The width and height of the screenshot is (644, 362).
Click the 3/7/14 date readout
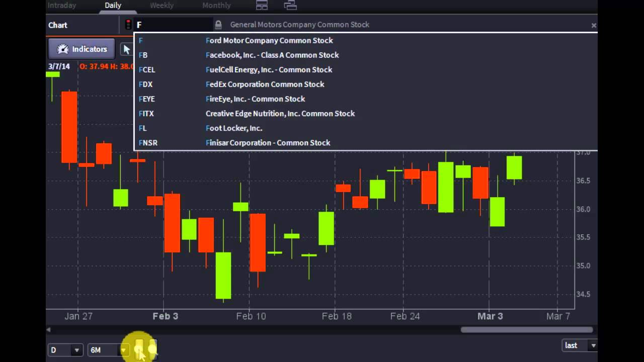tap(59, 66)
